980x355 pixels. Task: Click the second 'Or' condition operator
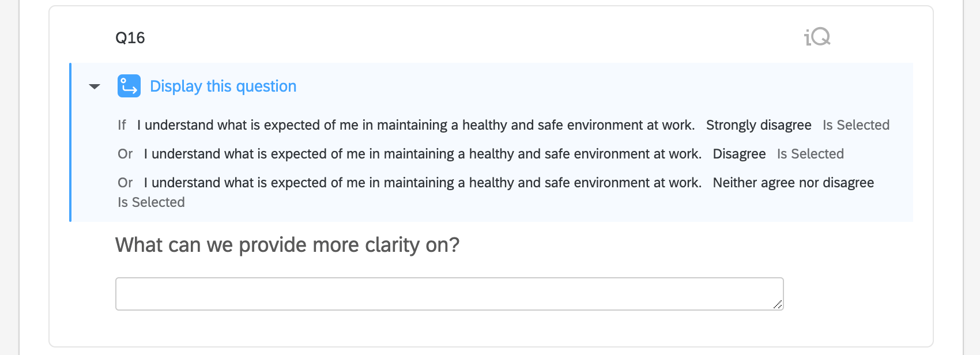(x=125, y=183)
